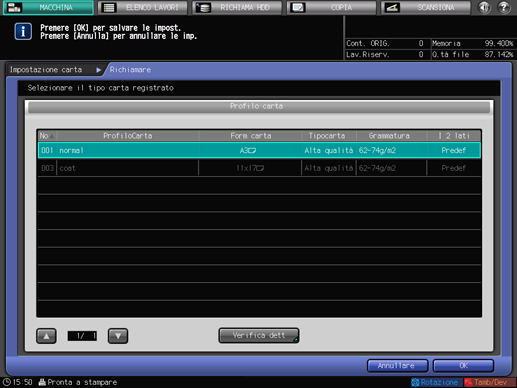Open the SCANSIONA tab
Viewport: 517px width, 388px height.
tap(426, 7)
